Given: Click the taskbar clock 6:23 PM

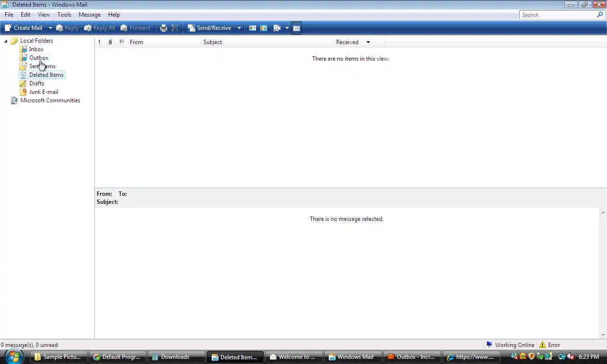Looking at the screenshot, I should pos(589,357).
